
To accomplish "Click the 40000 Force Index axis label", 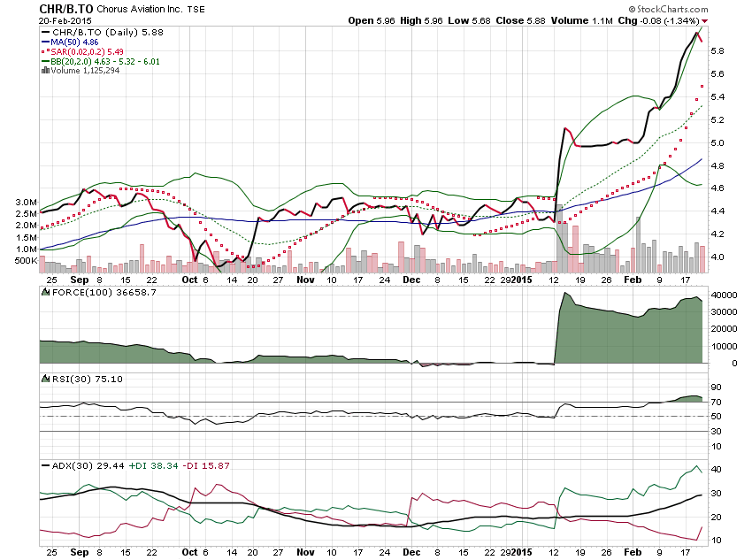I will (725, 295).
